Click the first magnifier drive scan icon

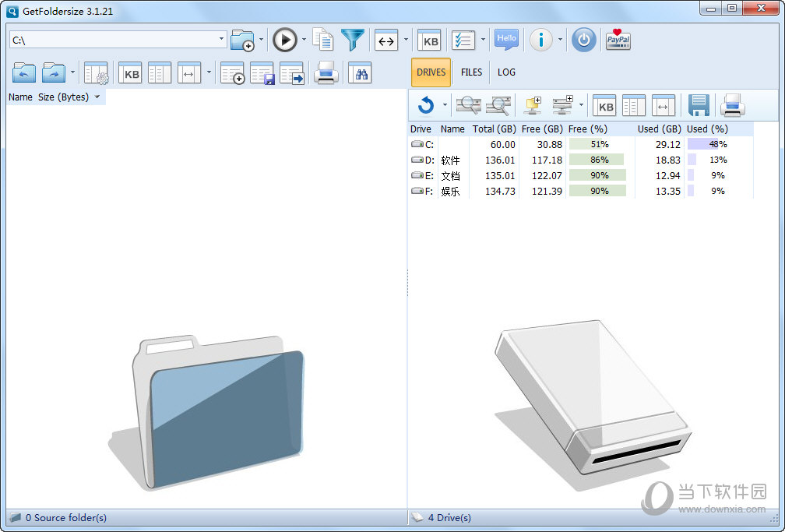coord(469,105)
